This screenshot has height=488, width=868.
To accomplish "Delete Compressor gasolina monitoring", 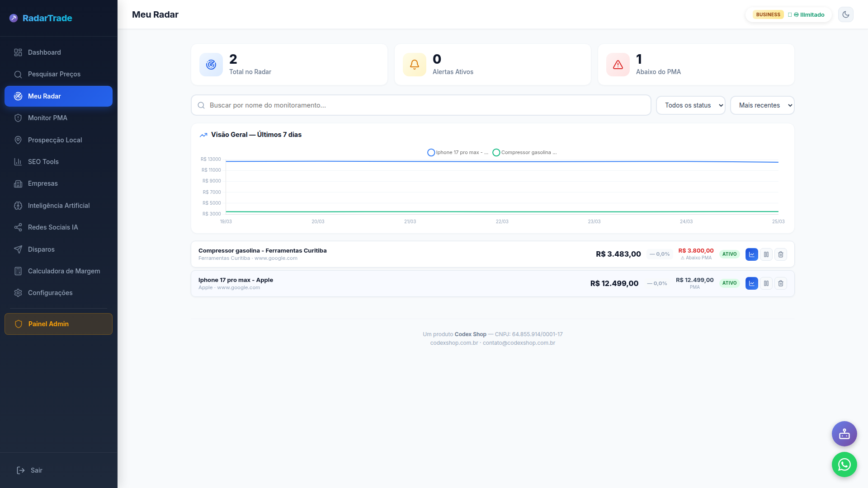I will tap(780, 254).
